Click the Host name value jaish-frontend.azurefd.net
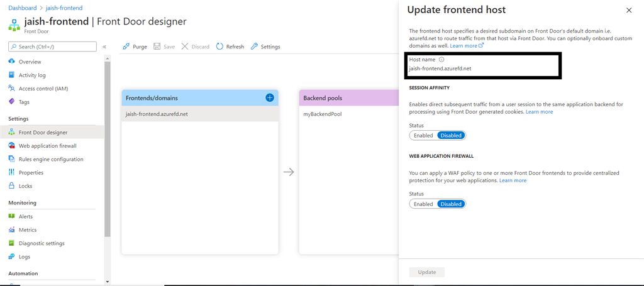The image size is (644, 286). click(x=440, y=69)
